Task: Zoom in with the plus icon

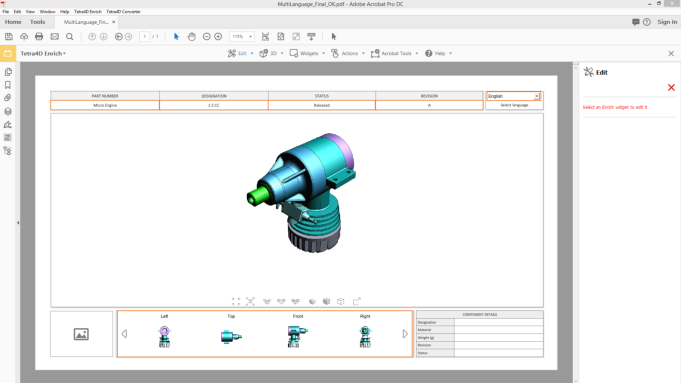Action: click(218, 36)
